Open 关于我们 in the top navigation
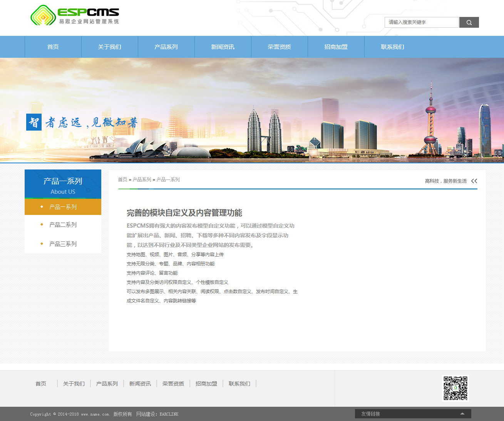Viewport: 504px width, 421px height. (110, 47)
